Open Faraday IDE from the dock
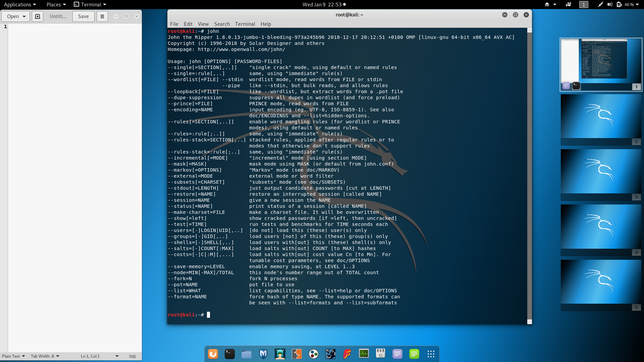 pyautogui.click(x=347, y=354)
